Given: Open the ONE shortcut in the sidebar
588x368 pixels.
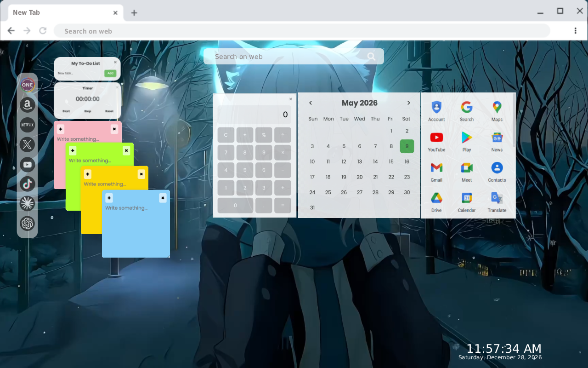Looking at the screenshot, I should (x=28, y=85).
